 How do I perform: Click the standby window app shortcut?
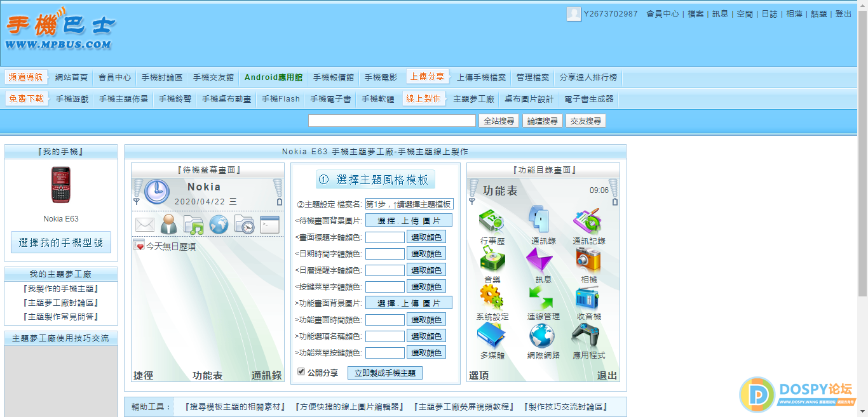click(x=269, y=224)
